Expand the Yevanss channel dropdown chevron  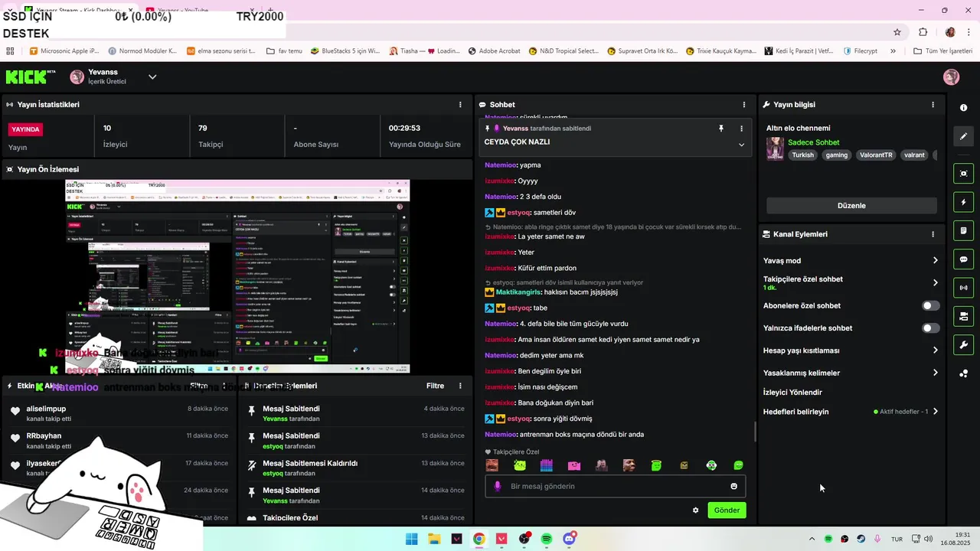pyautogui.click(x=152, y=77)
